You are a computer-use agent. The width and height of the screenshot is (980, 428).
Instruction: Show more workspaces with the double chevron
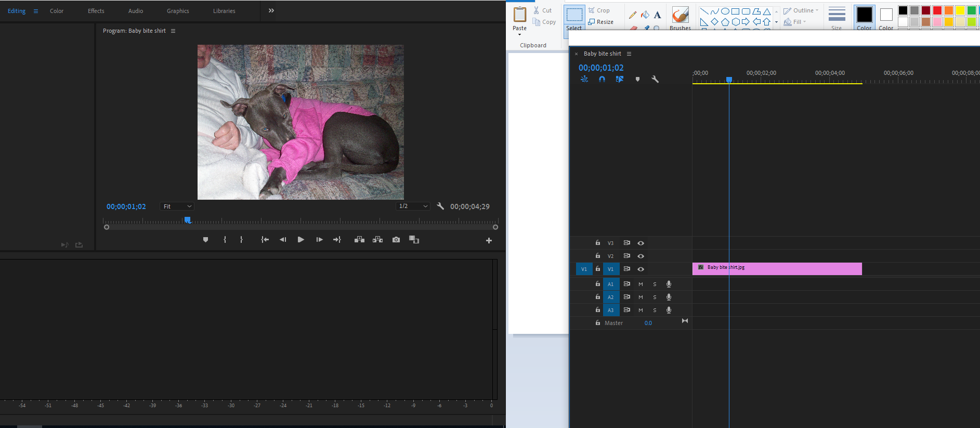click(x=271, y=10)
